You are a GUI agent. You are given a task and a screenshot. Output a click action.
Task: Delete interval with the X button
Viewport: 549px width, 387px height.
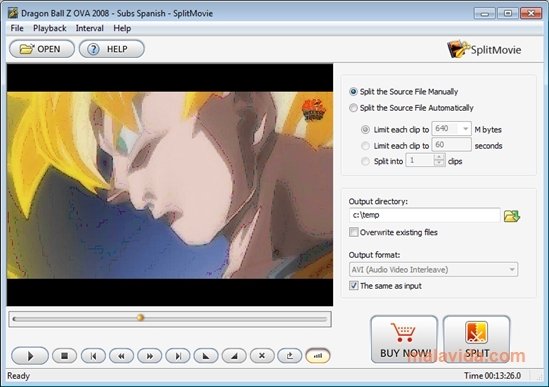click(262, 356)
